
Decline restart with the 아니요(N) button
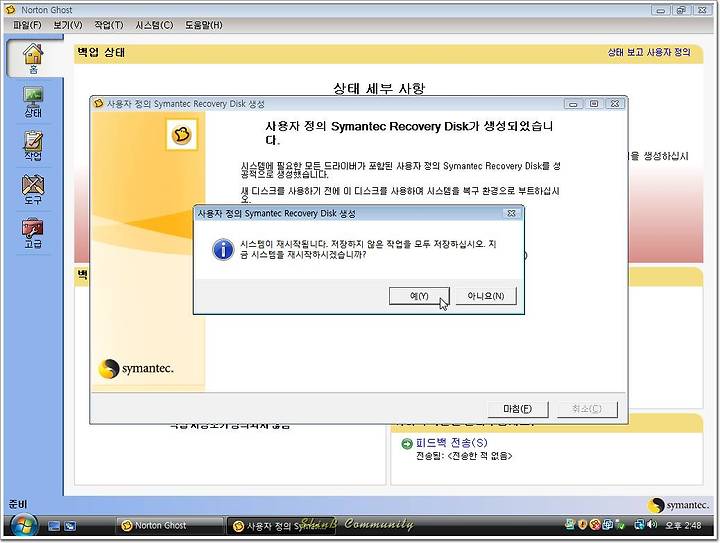click(486, 296)
